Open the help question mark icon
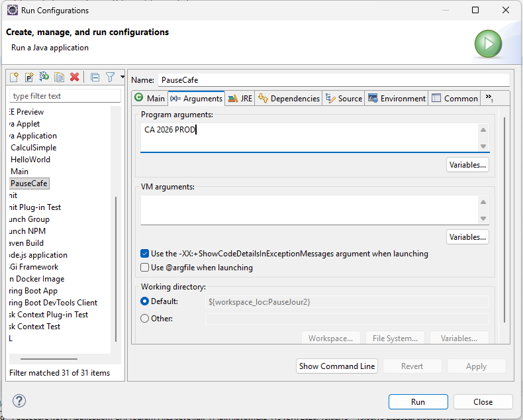The height and width of the screenshot is (420, 523). point(20,401)
